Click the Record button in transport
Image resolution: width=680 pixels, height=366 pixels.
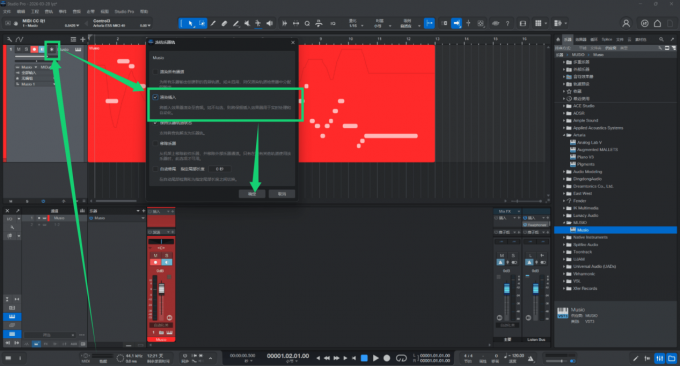[x=387, y=358]
